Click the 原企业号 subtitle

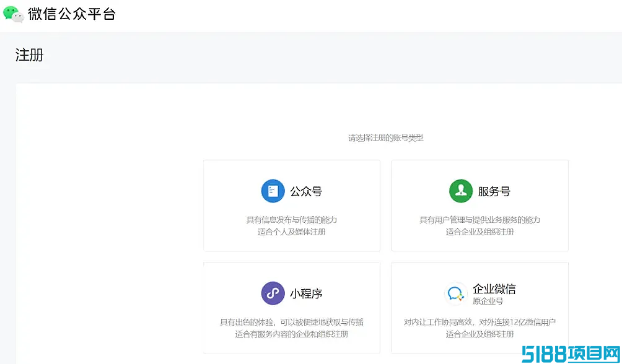tap(488, 301)
